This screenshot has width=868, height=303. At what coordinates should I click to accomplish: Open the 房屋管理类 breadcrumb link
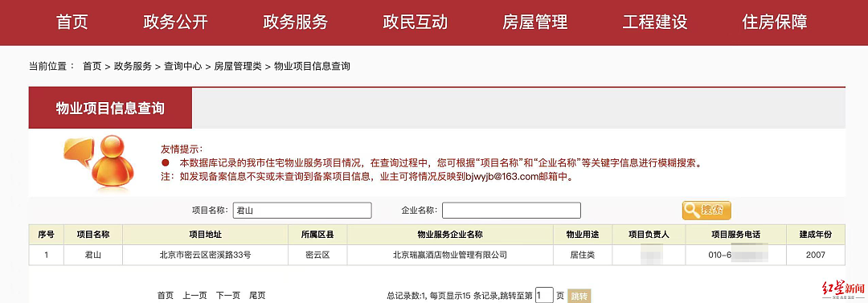click(x=237, y=67)
